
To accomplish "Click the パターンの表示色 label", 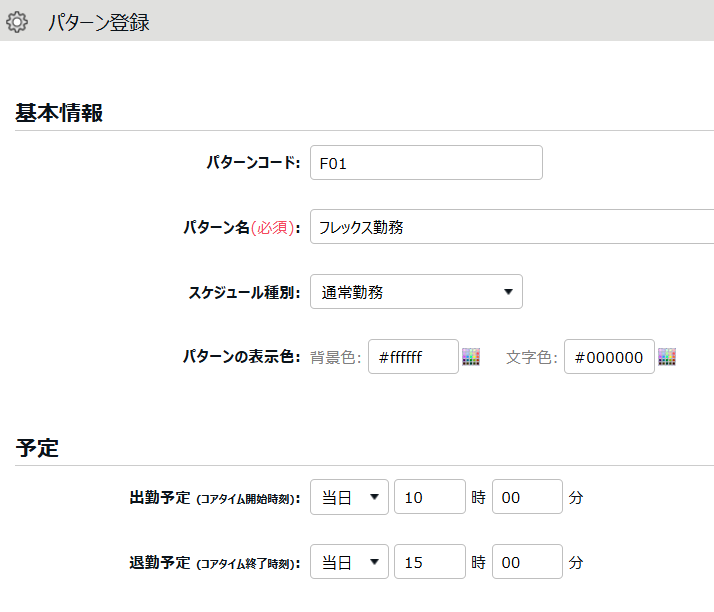I will (241, 357).
